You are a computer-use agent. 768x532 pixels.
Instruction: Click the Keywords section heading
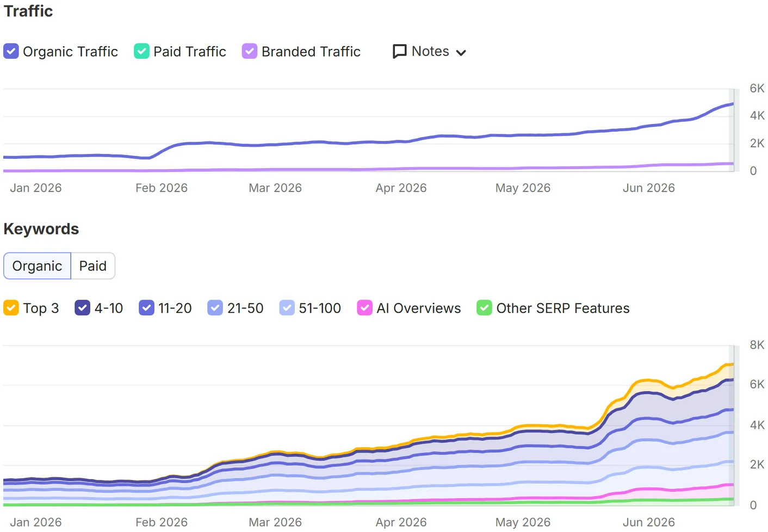pos(41,229)
